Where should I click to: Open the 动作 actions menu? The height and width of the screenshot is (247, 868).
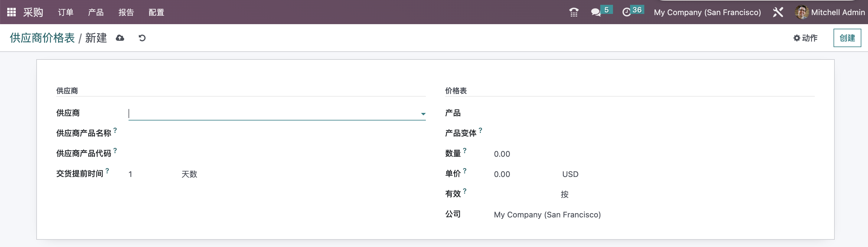click(805, 38)
